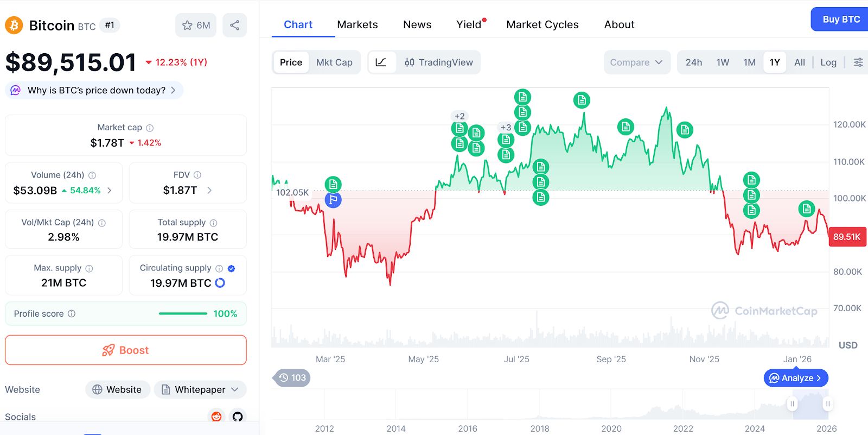This screenshot has width=868, height=435.
Task: Select the 24h time range
Action: click(693, 62)
